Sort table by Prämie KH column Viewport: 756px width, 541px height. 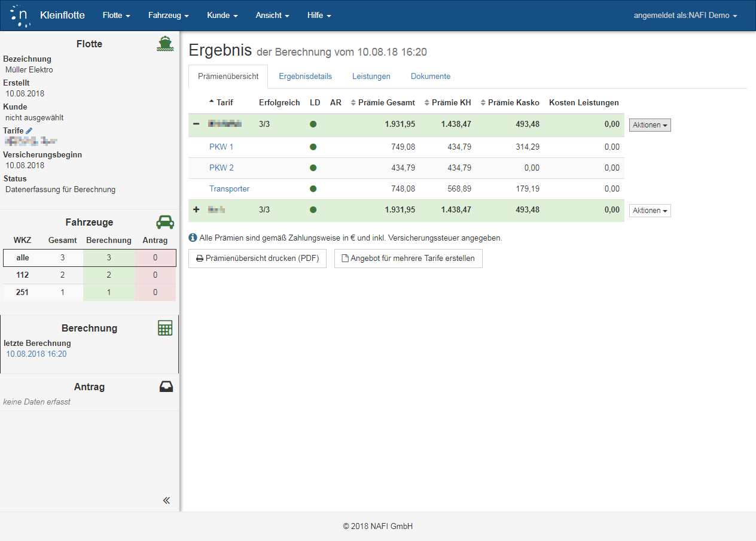tap(447, 102)
